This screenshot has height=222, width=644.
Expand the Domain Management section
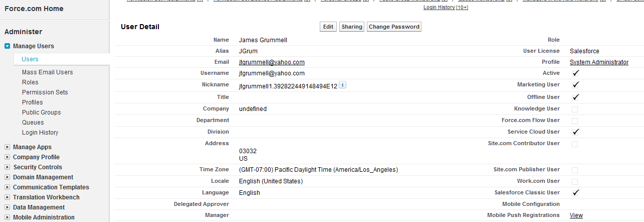8,177
